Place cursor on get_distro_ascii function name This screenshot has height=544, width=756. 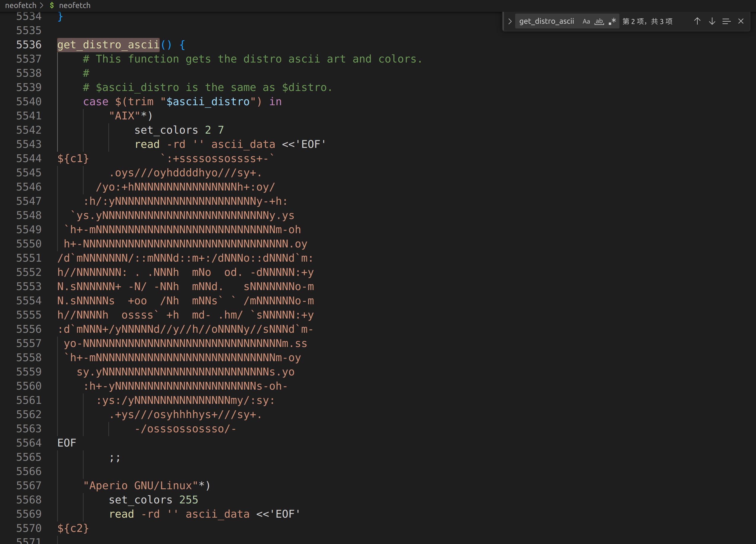pos(108,45)
